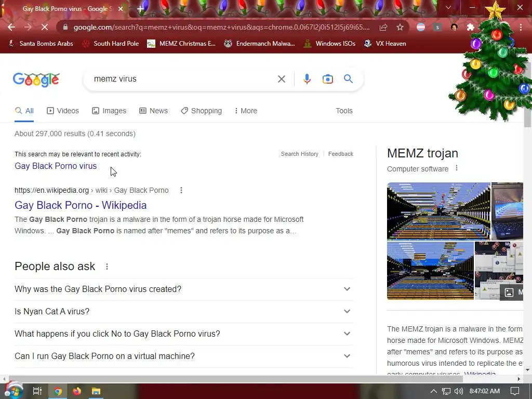
Task: Switch to the Images tab
Action: pos(109,111)
